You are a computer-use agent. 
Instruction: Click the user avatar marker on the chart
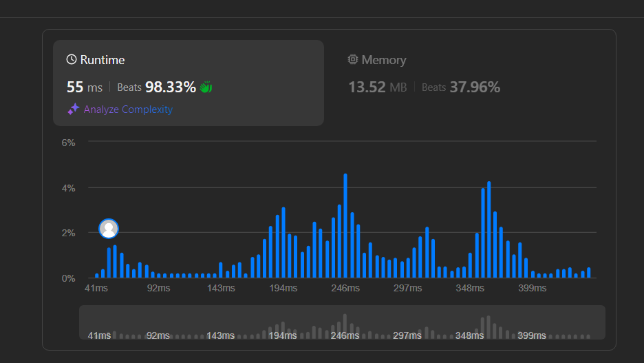[109, 228]
